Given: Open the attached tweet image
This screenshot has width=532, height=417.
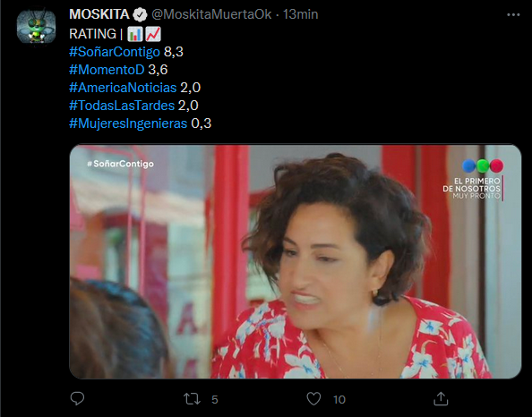Looking at the screenshot, I should pos(296,261).
